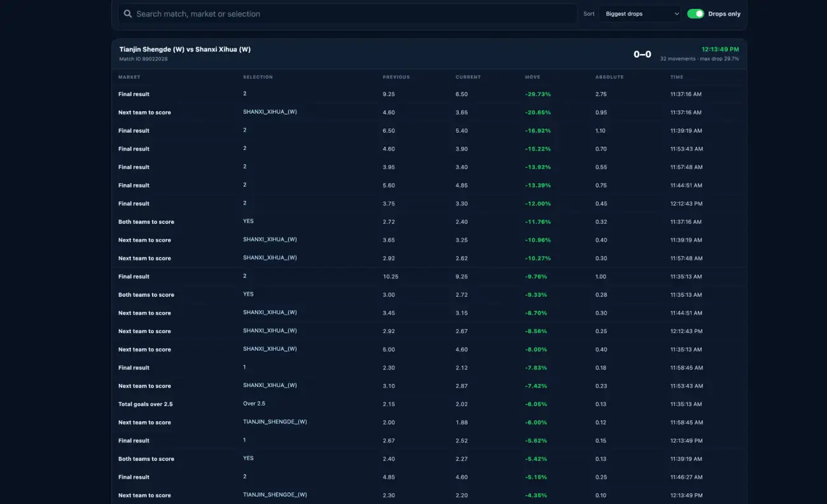Click the PREVIOUS column header

click(396, 77)
